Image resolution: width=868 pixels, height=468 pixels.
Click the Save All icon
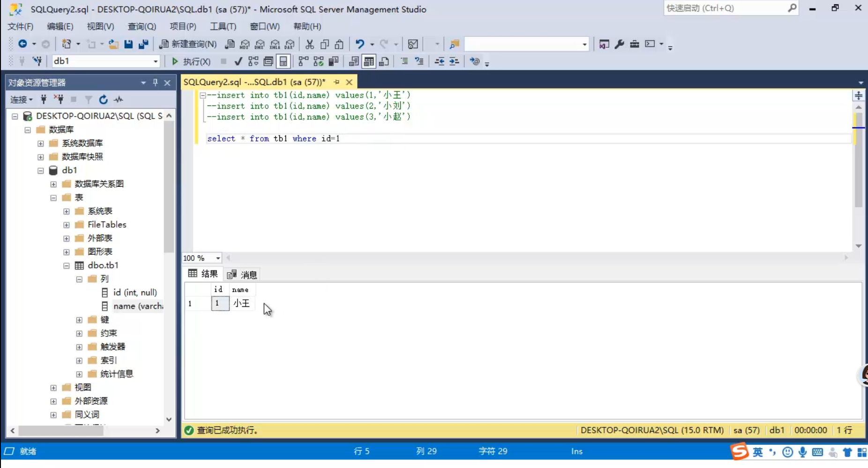pyautogui.click(x=143, y=44)
